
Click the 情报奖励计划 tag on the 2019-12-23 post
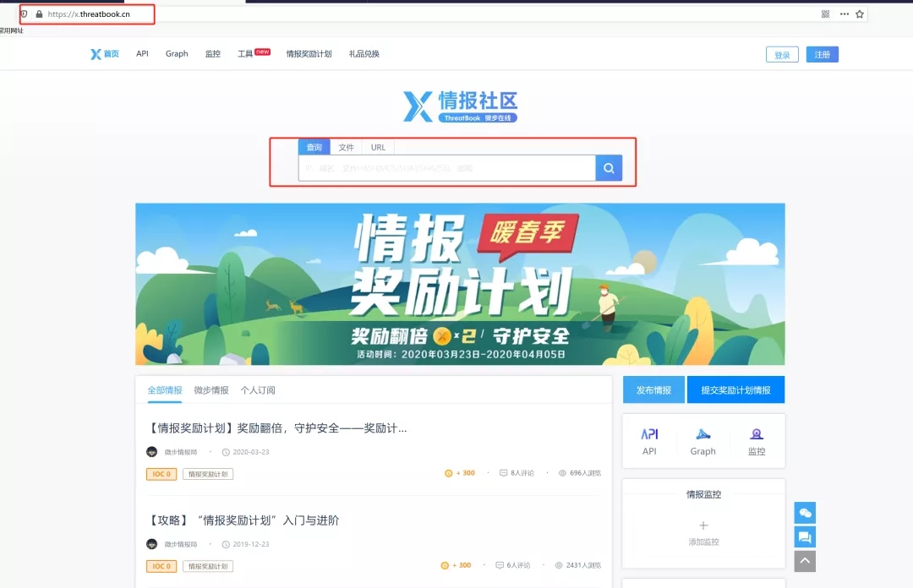tap(208, 566)
